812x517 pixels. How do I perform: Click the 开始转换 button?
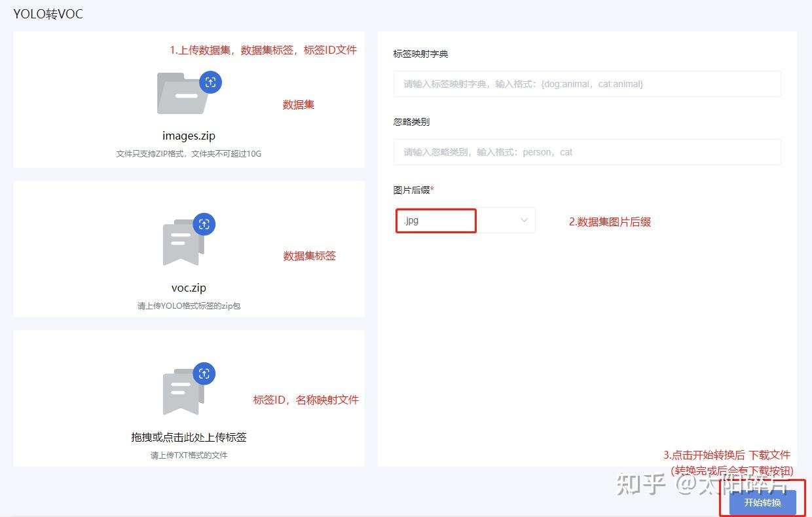point(762,503)
